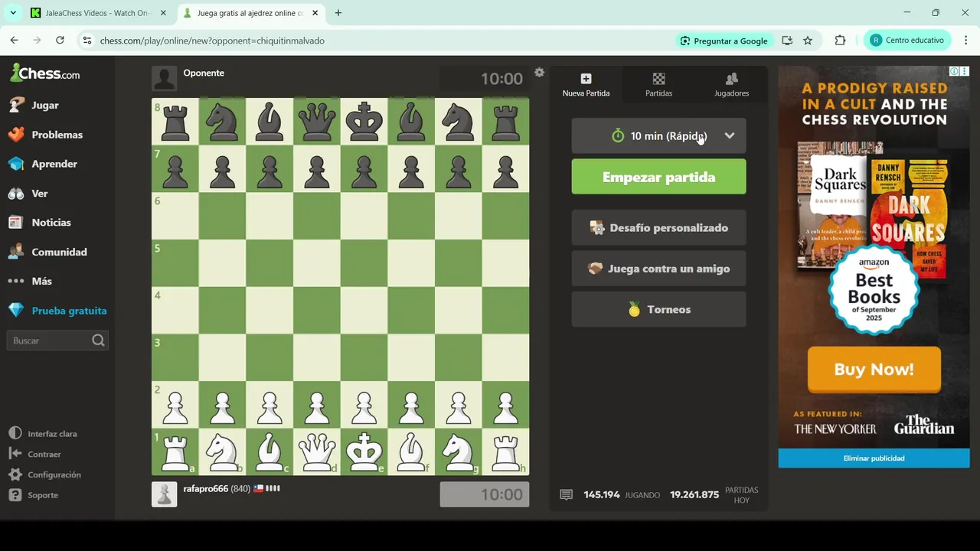Image resolution: width=980 pixels, height=551 pixels.
Task: Open the Torneos button
Action: [x=658, y=309]
